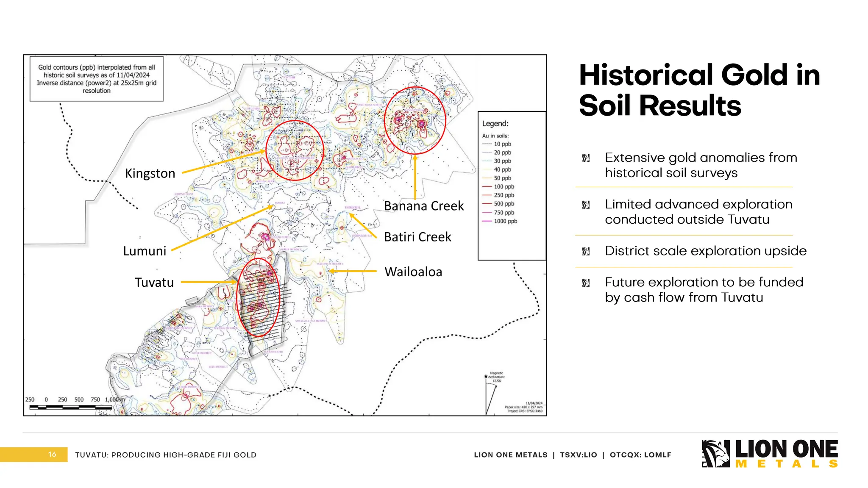Click lion bullet beside District scale exploration
The height and width of the screenshot is (488, 868).
[x=586, y=252]
